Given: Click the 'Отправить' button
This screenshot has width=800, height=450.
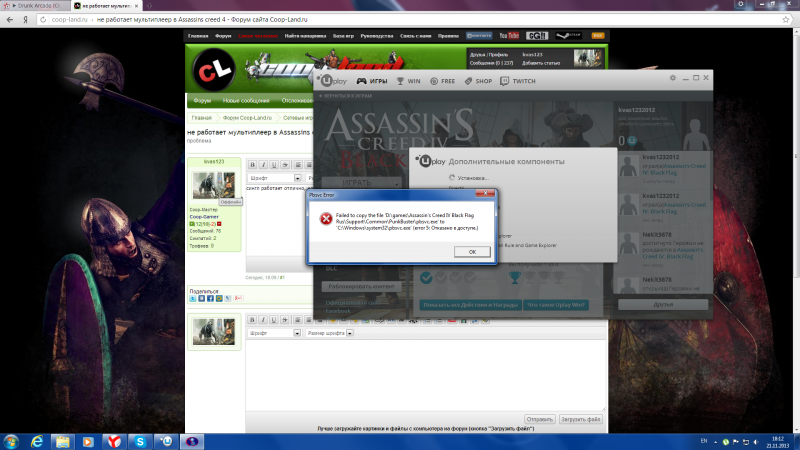Looking at the screenshot, I should click(x=539, y=419).
